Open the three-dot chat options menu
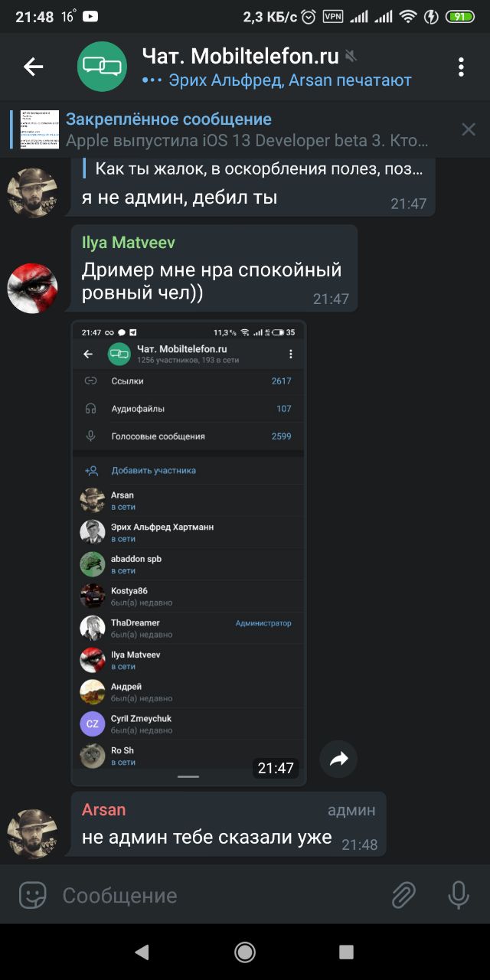This screenshot has height=980, width=490. pos(461,67)
